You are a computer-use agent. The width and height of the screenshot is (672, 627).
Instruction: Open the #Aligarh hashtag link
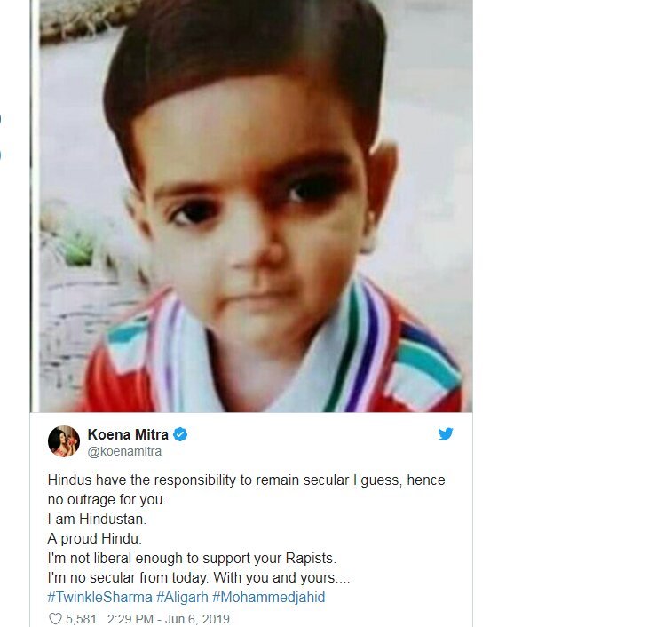coord(182,597)
